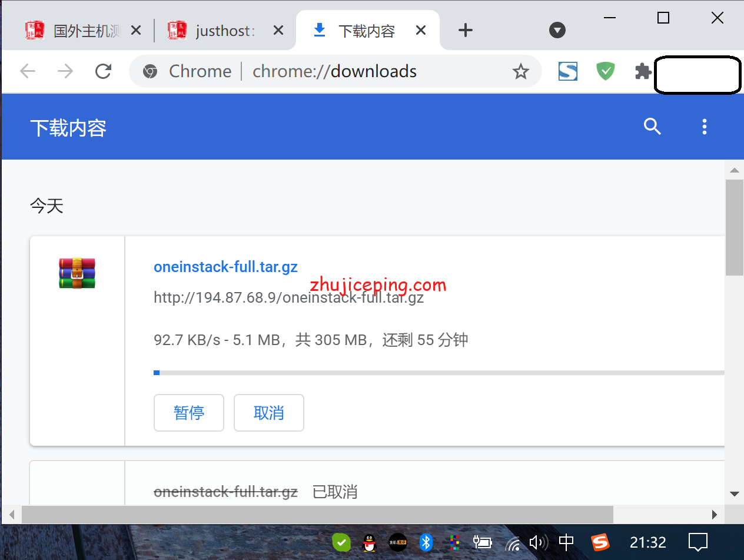The height and width of the screenshot is (560, 744).
Task: Click the black round tray icon beside QQ
Action: (398, 542)
